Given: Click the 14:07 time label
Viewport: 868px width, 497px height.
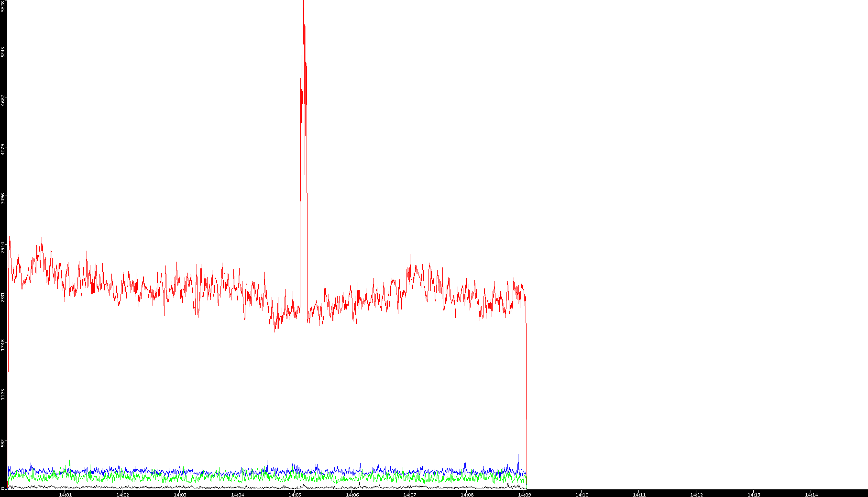Looking at the screenshot, I should tap(409, 495).
